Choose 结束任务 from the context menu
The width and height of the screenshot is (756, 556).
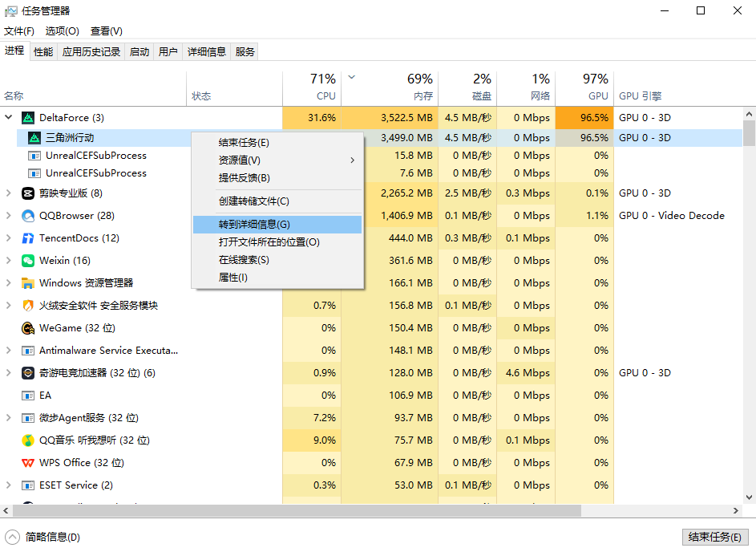(x=244, y=143)
